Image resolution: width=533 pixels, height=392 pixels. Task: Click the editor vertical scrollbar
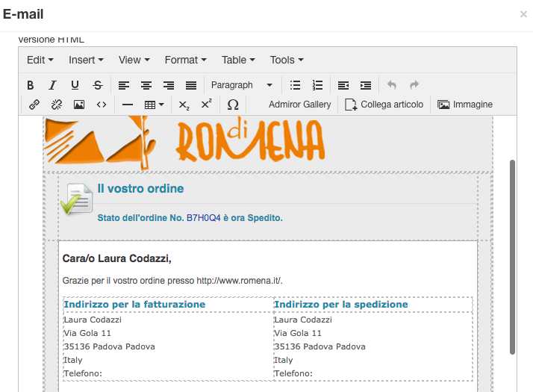click(512, 257)
